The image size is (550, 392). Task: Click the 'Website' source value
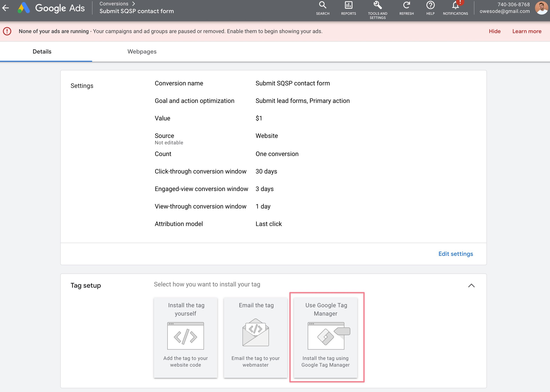(267, 136)
